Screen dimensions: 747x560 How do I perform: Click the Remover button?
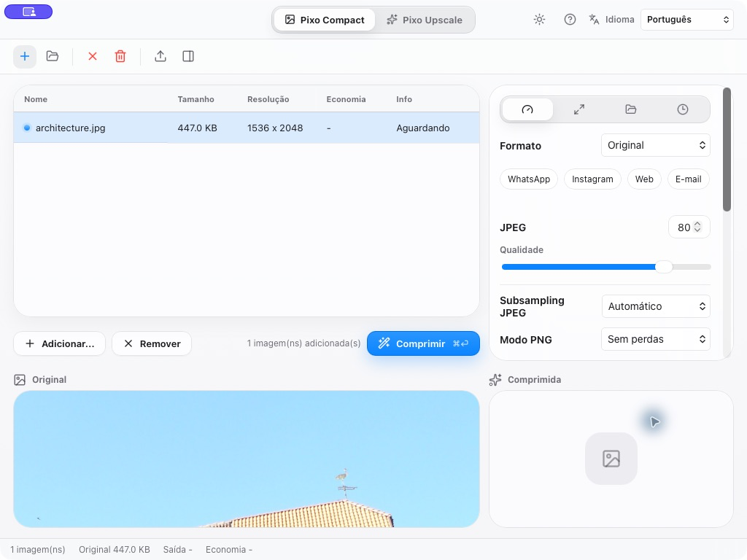152,343
